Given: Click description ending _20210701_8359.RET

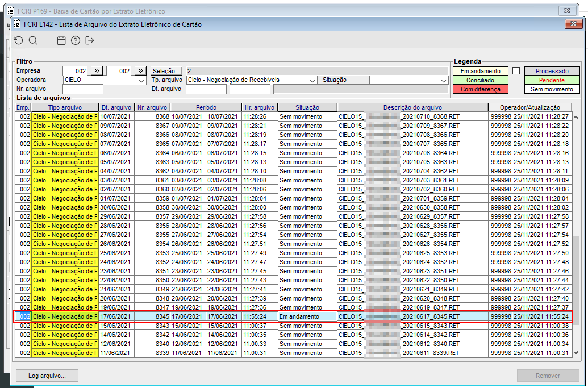Looking at the screenshot, I should pos(412,198).
